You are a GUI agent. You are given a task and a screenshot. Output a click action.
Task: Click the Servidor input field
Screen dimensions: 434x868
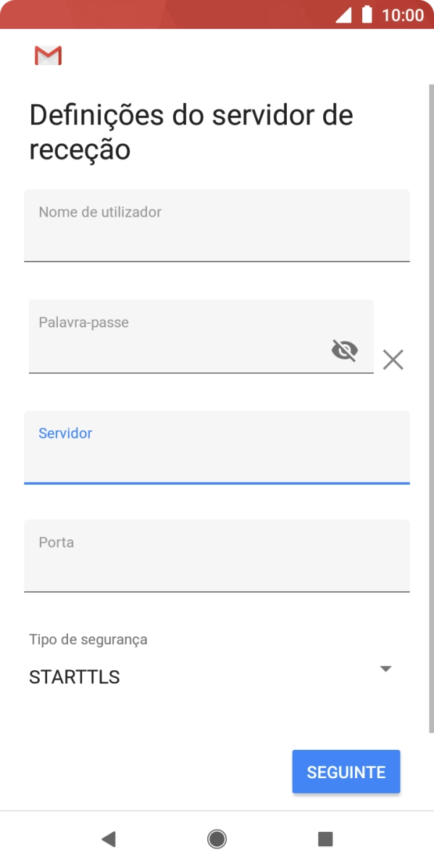pyautogui.click(x=217, y=447)
